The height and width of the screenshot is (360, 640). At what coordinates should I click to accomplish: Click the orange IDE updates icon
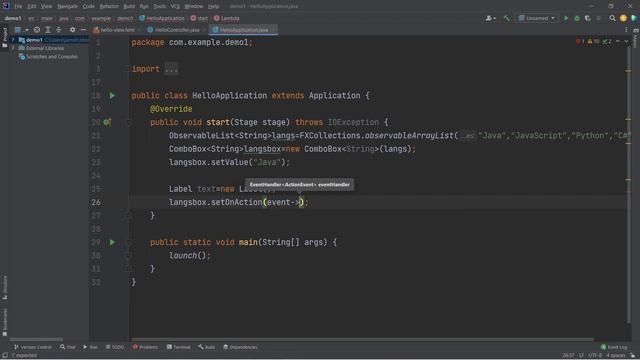click(x=623, y=18)
